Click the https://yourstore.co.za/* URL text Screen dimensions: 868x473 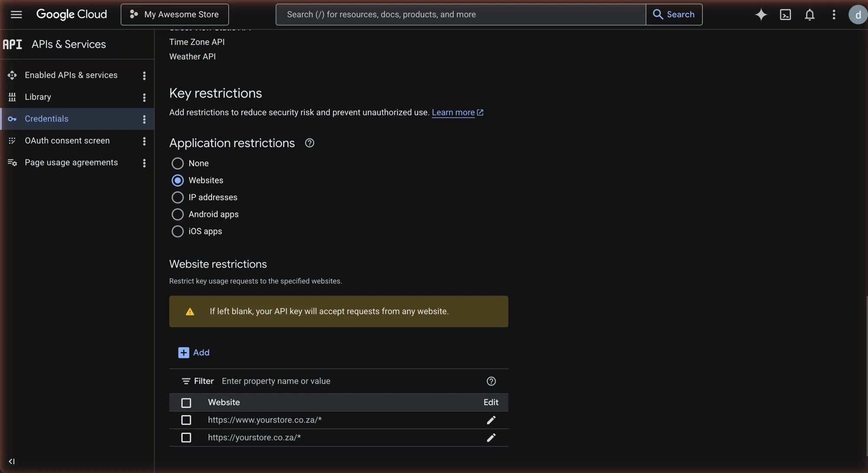254,437
